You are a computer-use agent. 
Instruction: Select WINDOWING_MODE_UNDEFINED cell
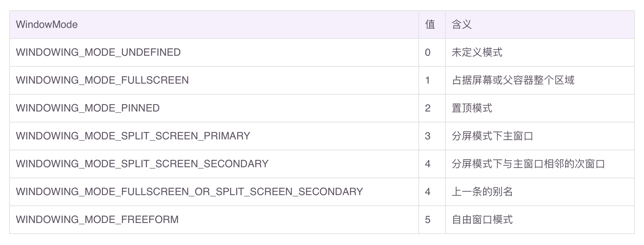tap(214, 52)
